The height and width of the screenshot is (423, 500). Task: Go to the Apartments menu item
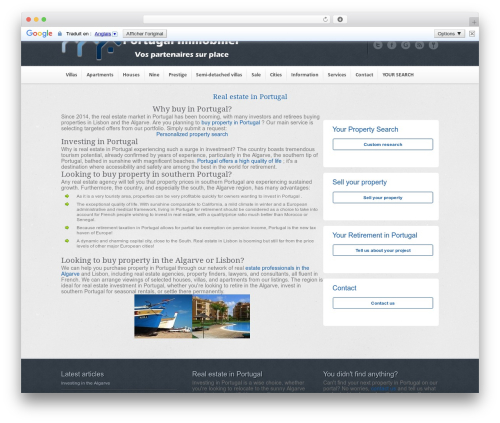point(100,75)
